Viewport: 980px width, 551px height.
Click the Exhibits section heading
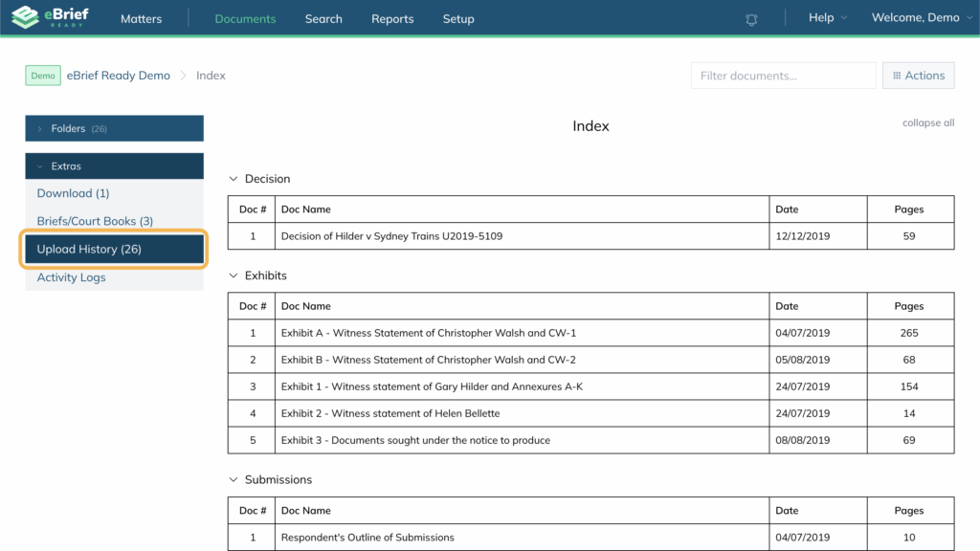coord(266,275)
